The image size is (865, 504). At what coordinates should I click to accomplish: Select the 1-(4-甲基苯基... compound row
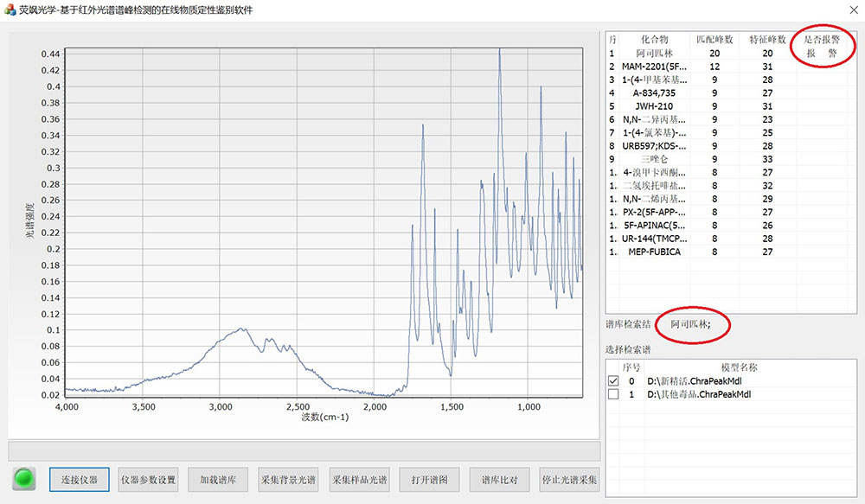click(731, 80)
